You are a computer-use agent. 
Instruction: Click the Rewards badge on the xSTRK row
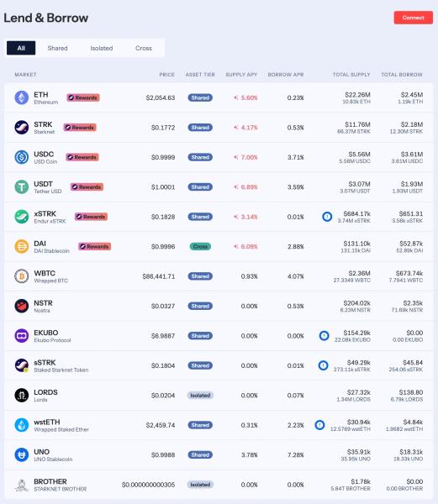(91, 217)
